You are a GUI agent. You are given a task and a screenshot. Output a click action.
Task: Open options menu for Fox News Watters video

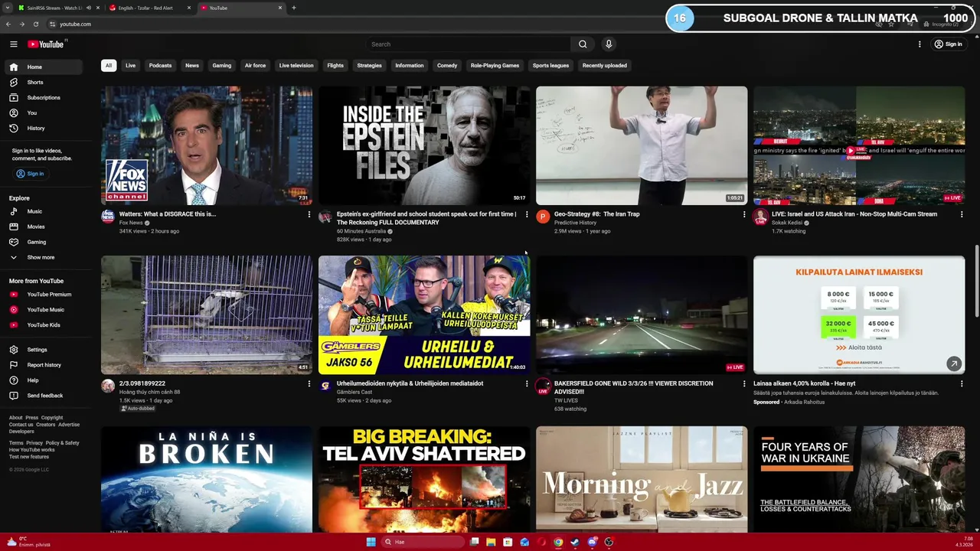[x=309, y=214]
